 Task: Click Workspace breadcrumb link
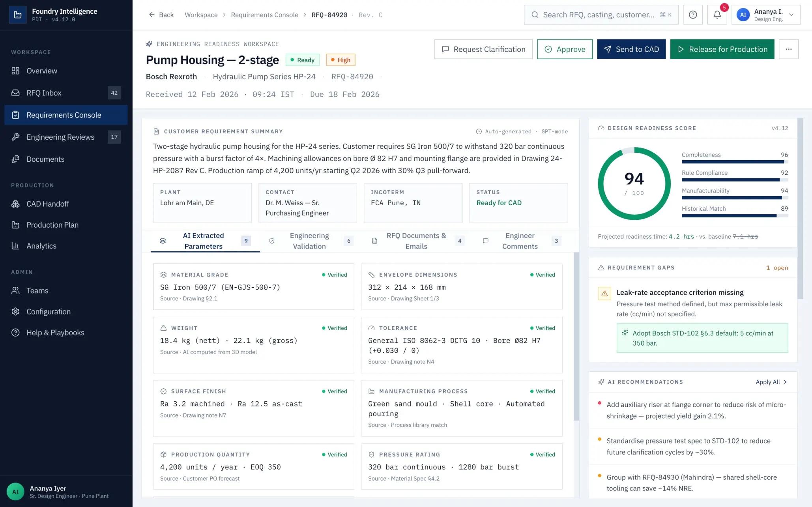coord(201,15)
